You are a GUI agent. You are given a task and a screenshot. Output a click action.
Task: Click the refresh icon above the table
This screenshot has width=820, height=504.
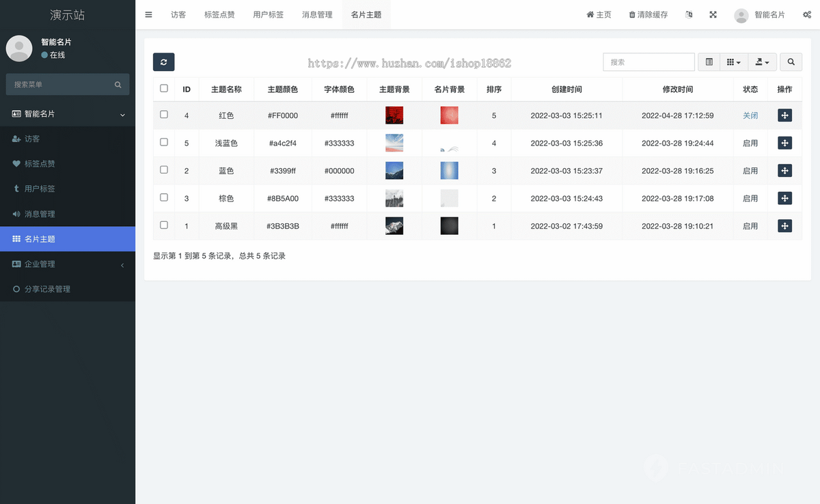click(x=163, y=61)
